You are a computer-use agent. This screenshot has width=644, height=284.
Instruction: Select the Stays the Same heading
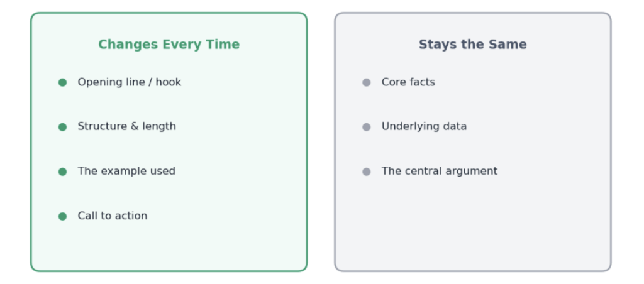[x=473, y=45]
